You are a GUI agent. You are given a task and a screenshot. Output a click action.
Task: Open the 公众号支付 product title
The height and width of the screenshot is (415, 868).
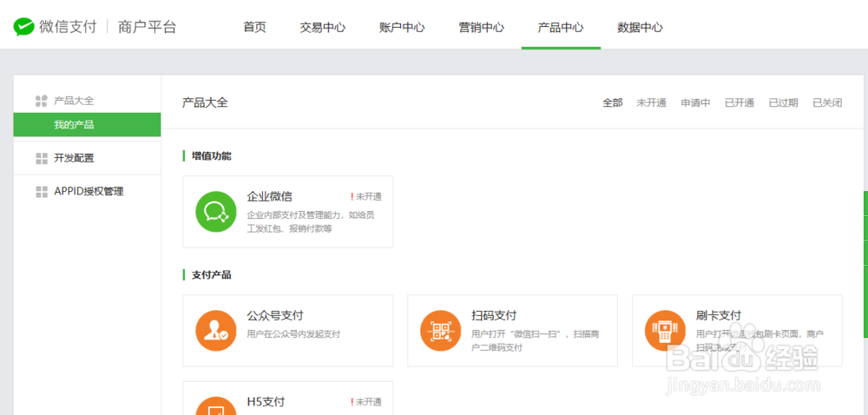pos(275,315)
